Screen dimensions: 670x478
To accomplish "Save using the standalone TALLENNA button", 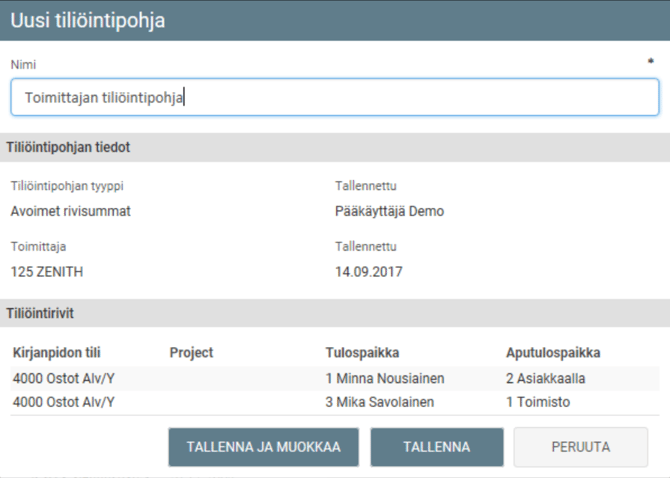I will click(437, 447).
